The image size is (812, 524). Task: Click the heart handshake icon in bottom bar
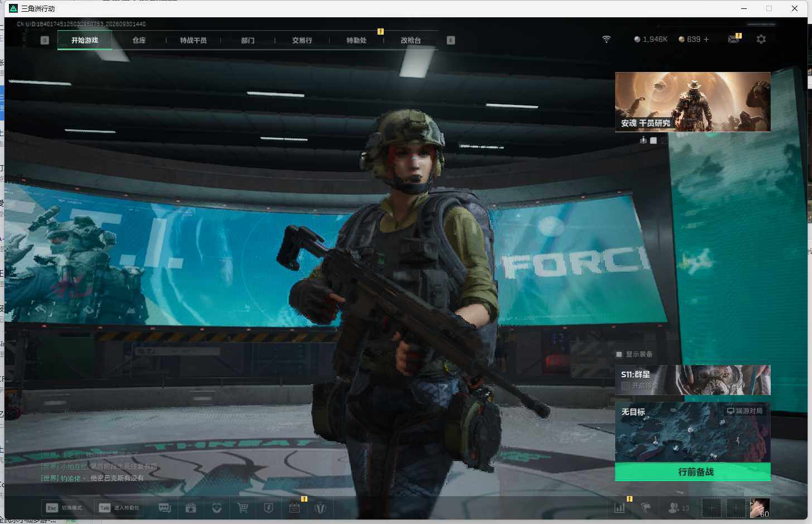click(x=217, y=508)
